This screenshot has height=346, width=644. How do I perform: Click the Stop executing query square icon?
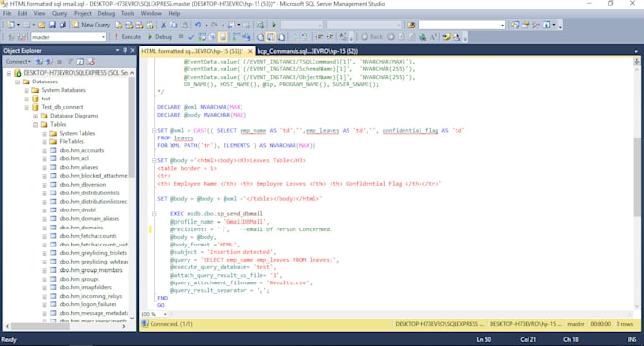click(181, 37)
